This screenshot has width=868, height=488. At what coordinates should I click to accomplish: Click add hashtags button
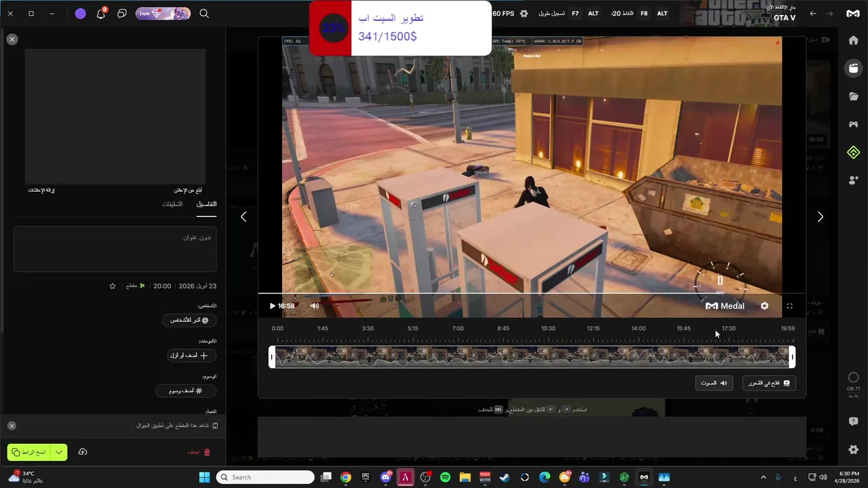tap(186, 390)
